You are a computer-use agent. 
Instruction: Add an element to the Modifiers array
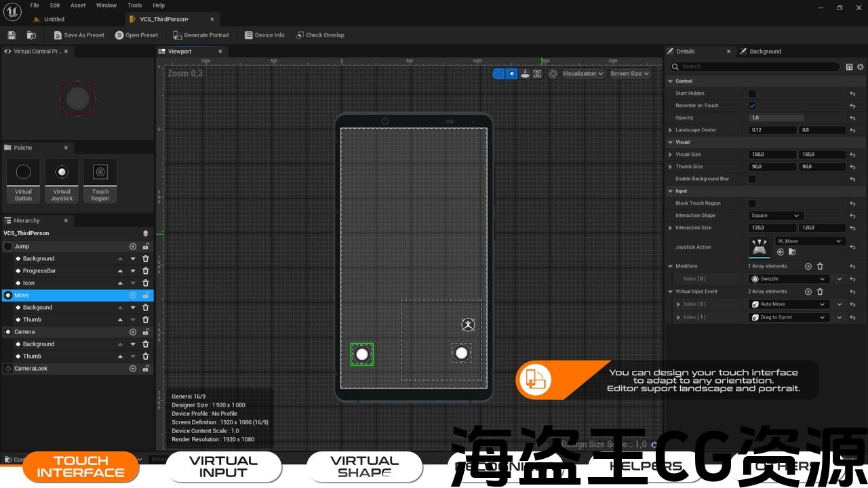click(x=808, y=266)
